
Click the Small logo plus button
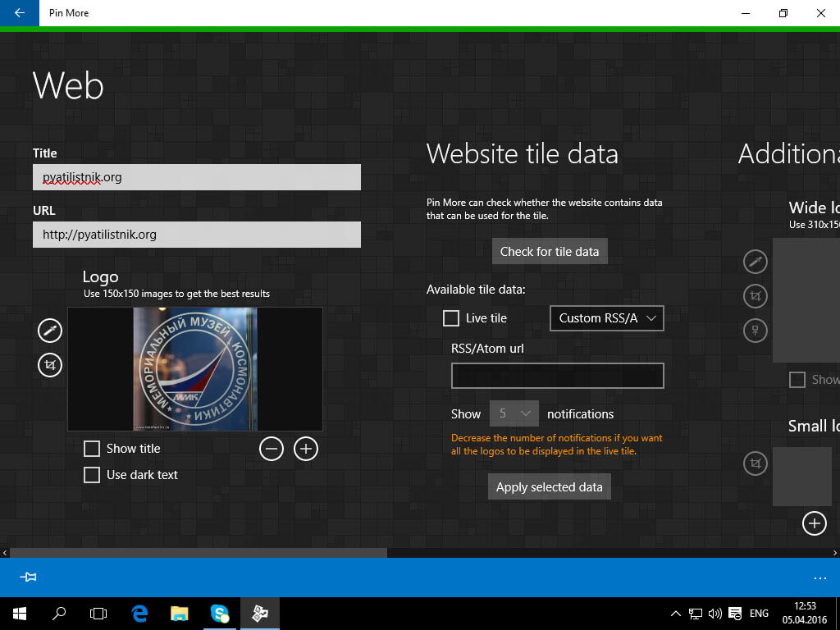[x=814, y=523]
